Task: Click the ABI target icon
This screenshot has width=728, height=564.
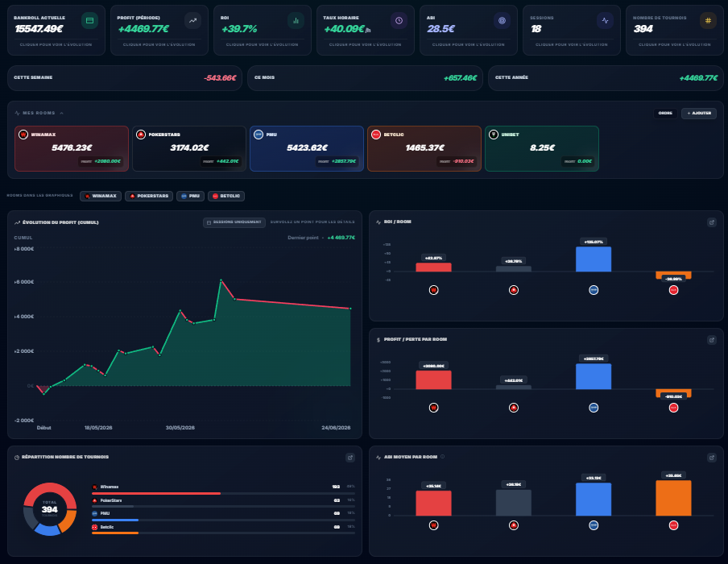Action: point(502,20)
